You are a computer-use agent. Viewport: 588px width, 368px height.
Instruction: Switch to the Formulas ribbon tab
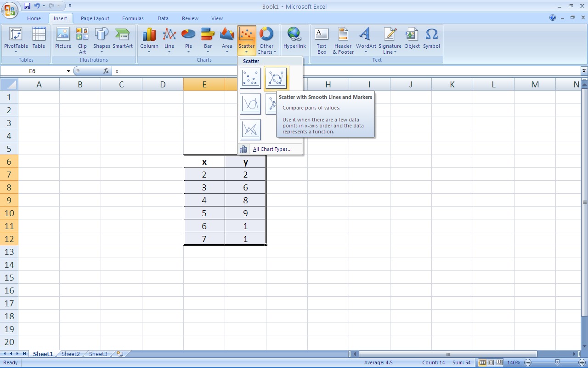(x=133, y=18)
